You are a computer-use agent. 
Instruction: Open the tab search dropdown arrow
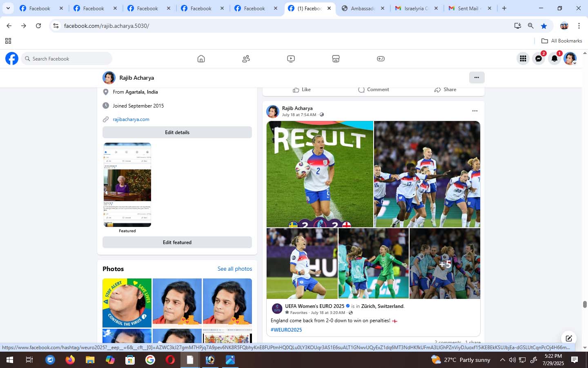tap(8, 8)
